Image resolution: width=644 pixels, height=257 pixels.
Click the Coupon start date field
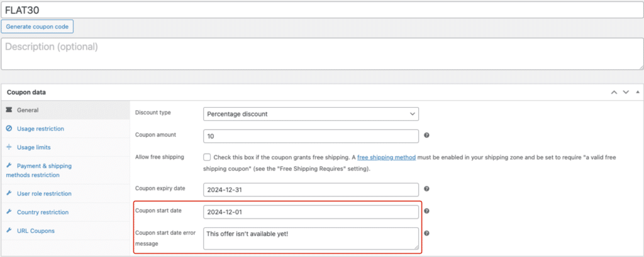click(x=311, y=212)
